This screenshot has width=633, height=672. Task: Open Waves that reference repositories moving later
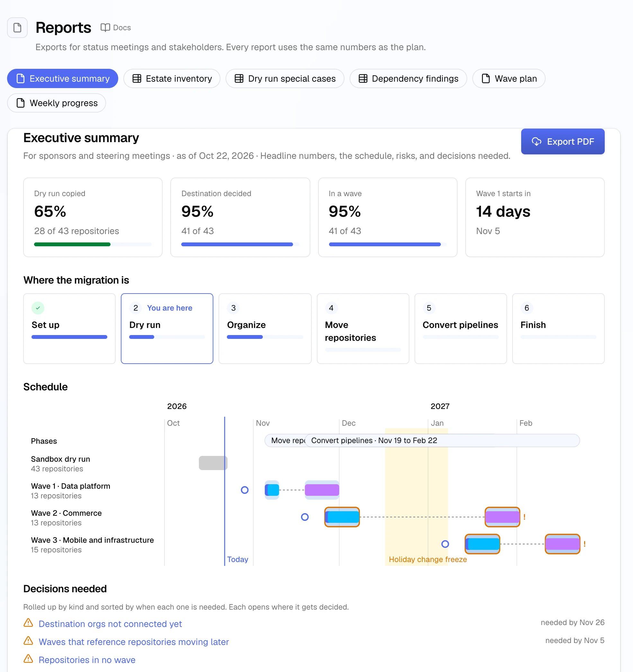click(x=134, y=641)
